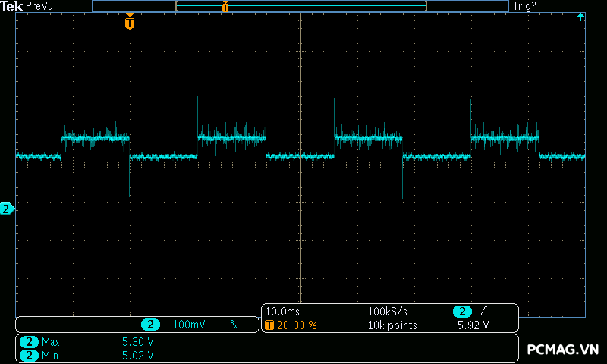
Task: Click the Trig? status indicator
Action: point(524,6)
